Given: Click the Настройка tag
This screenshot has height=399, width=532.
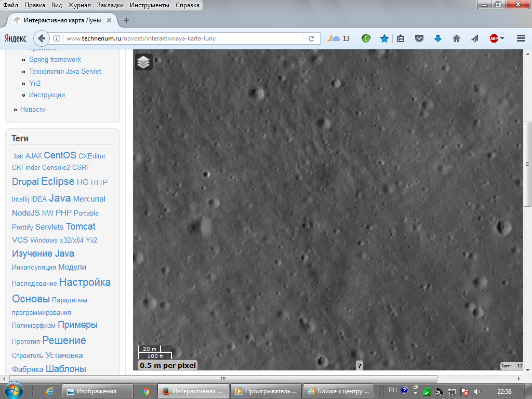Looking at the screenshot, I should tap(85, 282).
